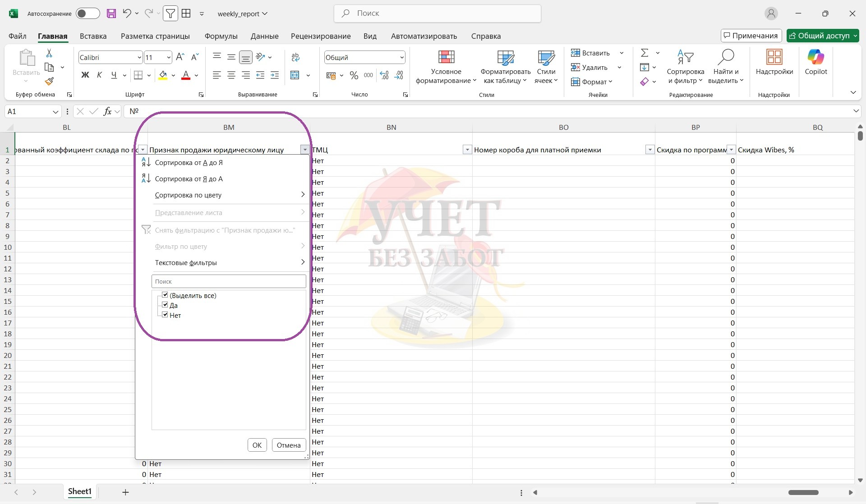Click the AutoSum sigma icon

point(645,53)
